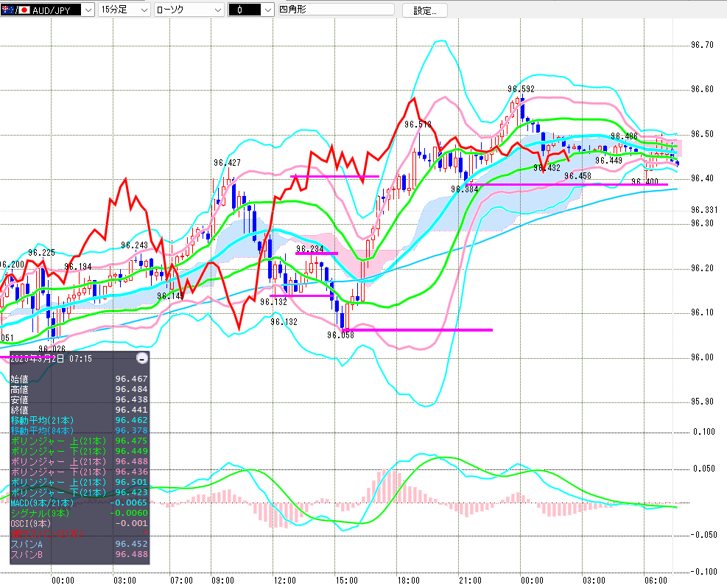This screenshot has width=727, height=588.
Task: Select the OSCI(9本) -0.001 row
Action: click(80, 523)
